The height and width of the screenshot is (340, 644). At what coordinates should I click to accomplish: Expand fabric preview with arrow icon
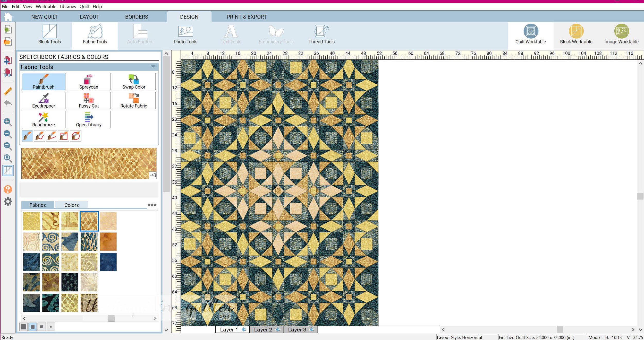[x=152, y=175]
